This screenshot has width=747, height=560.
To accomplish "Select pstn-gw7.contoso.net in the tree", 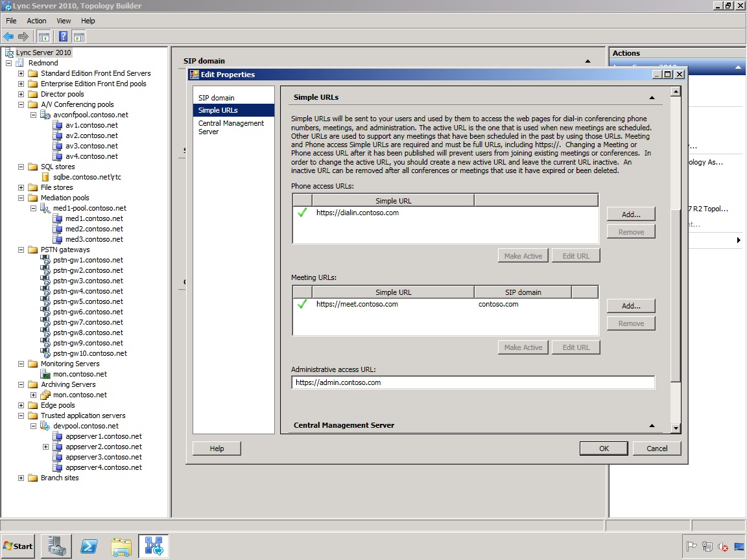I will pos(88,322).
